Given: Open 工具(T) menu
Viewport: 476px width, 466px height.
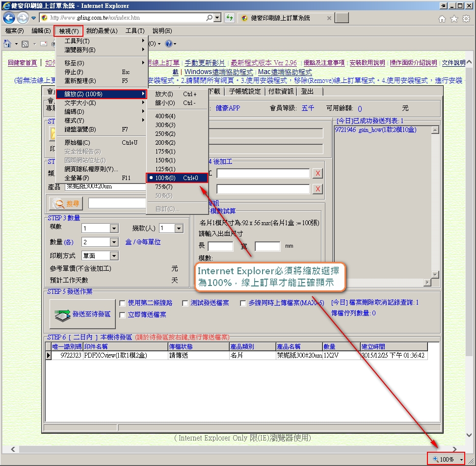Looking at the screenshot, I should point(135,31).
